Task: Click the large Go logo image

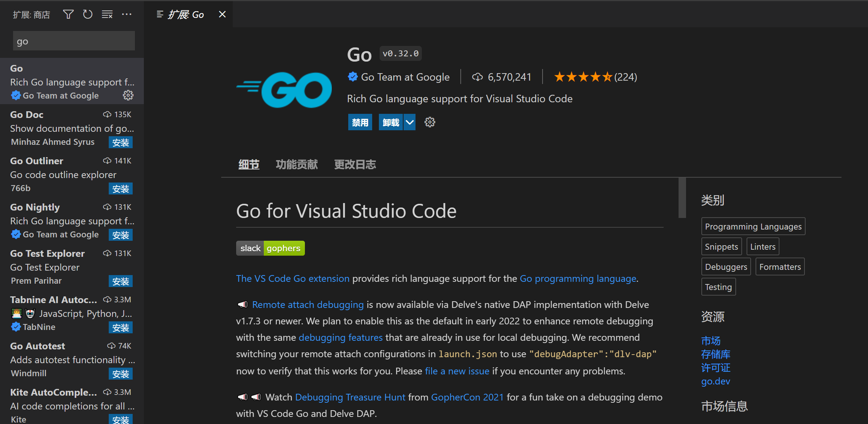Action: point(285,90)
